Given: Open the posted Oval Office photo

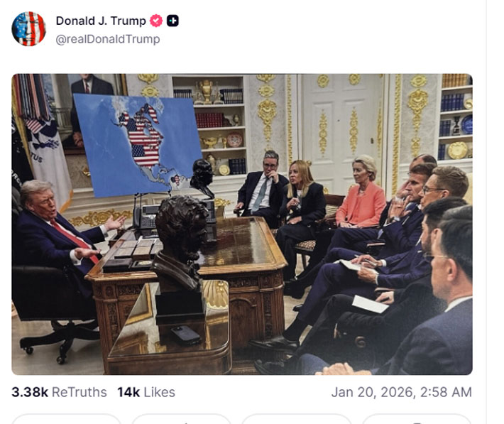Looking at the screenshot, I should point(242,224).
